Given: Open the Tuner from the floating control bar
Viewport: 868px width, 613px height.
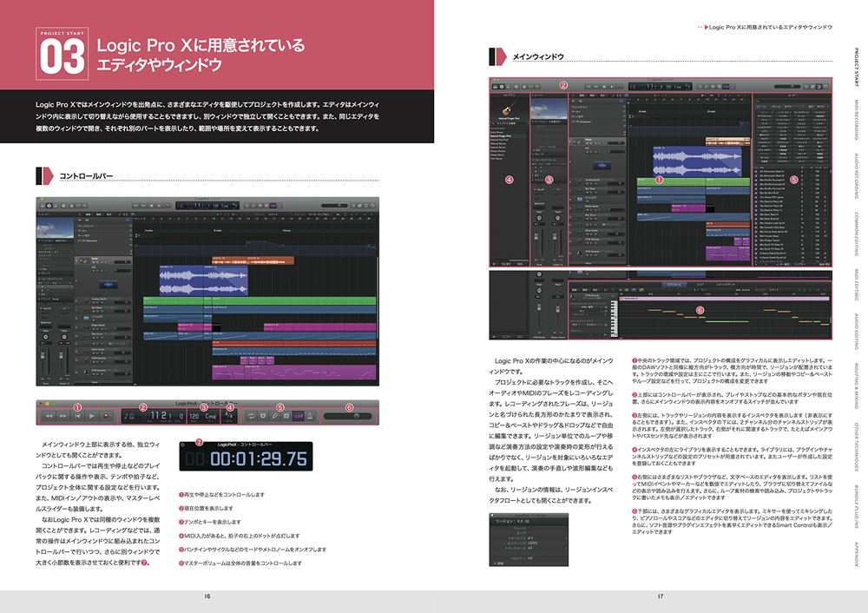Looking at the screenshot, I should click(274, 416).
